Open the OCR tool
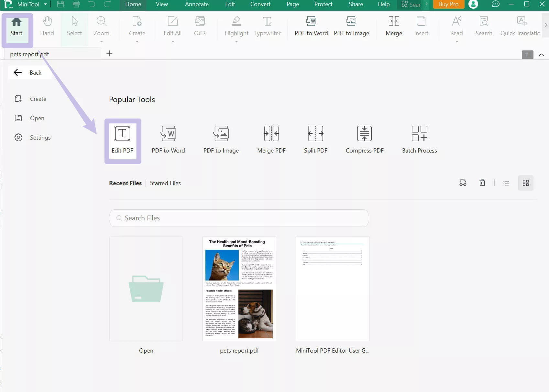This screenshot has height=392, width=549. (200, 26)
